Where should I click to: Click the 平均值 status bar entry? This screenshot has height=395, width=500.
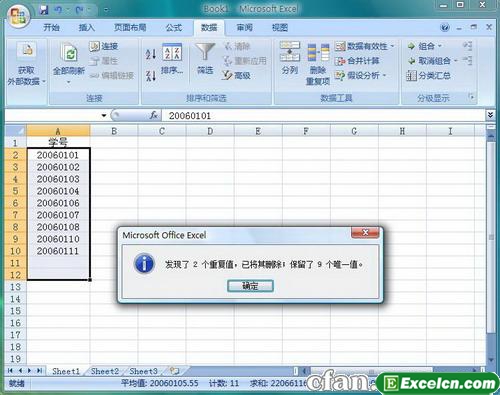[x=160, y=383]
